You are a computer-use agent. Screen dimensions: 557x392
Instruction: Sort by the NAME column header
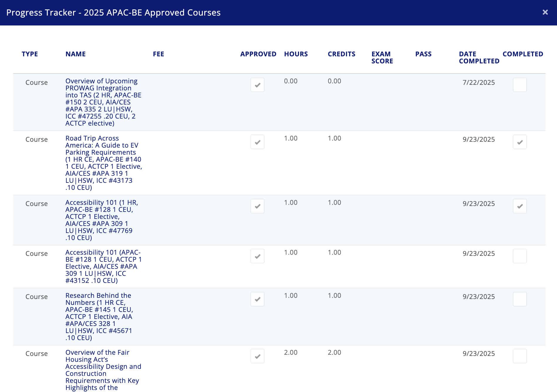point(75,54)
